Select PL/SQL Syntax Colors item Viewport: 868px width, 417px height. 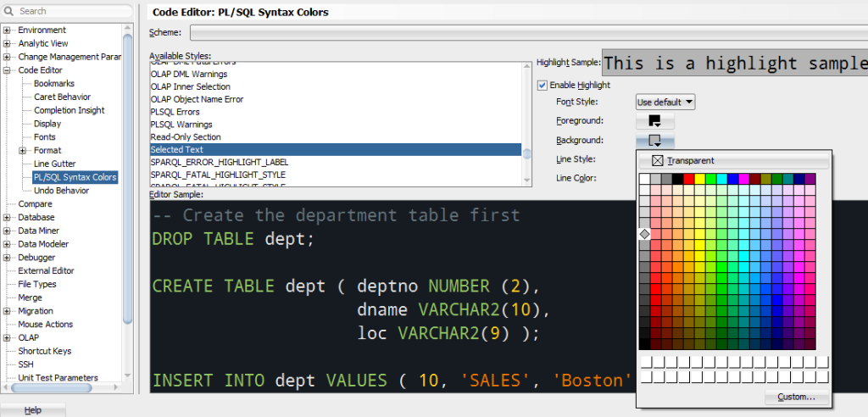click(x=75, y=177)
